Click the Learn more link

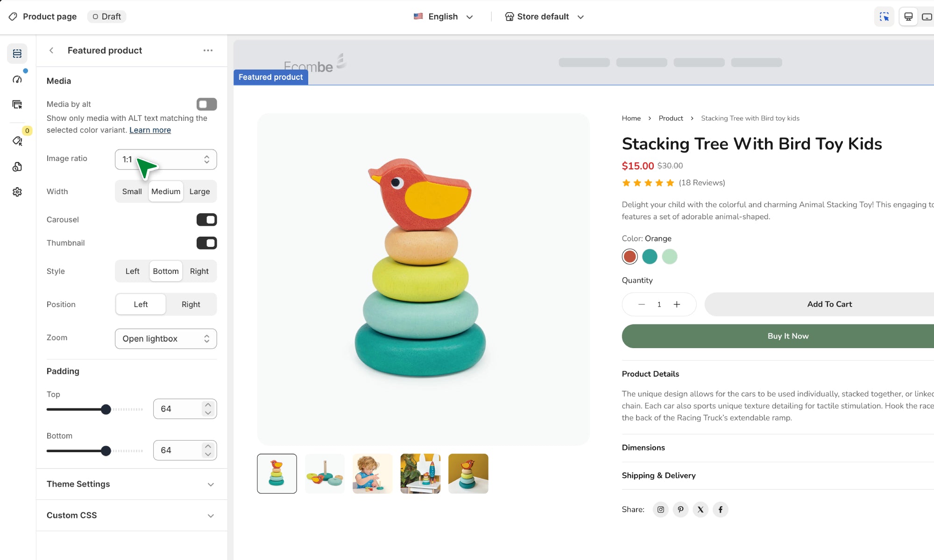click(x=150, y=130)
